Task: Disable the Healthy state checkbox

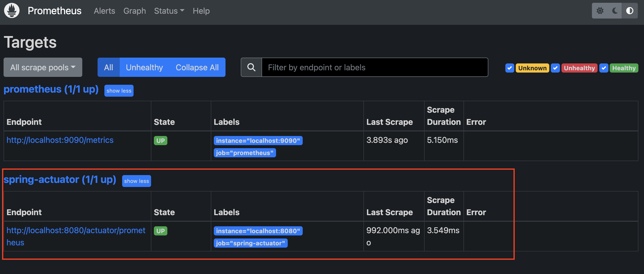Action: (604, 68)
